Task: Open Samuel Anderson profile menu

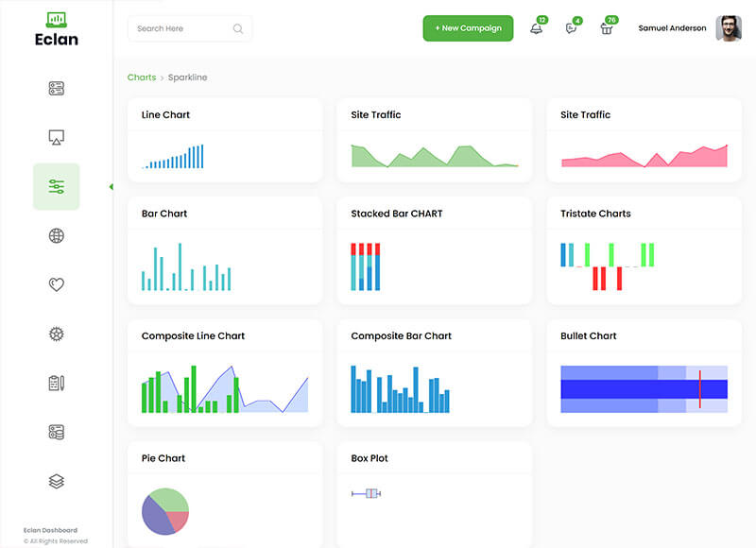Action: (672, 28)
